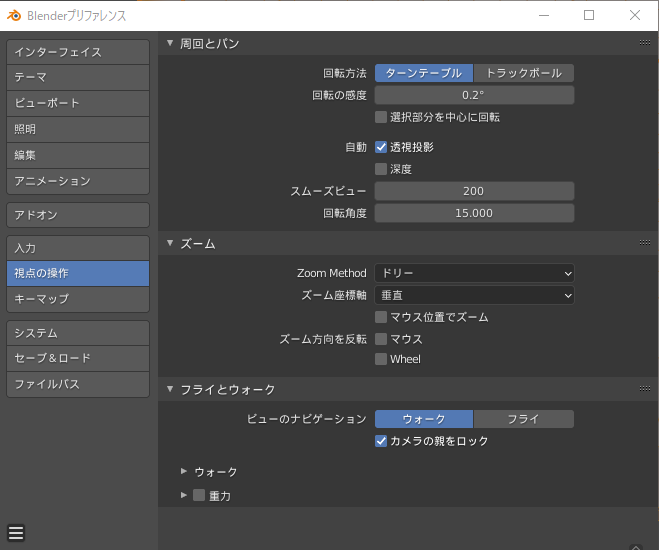Enable the 重力 checkbox
659x550 pixels.
tap(199, 495)
